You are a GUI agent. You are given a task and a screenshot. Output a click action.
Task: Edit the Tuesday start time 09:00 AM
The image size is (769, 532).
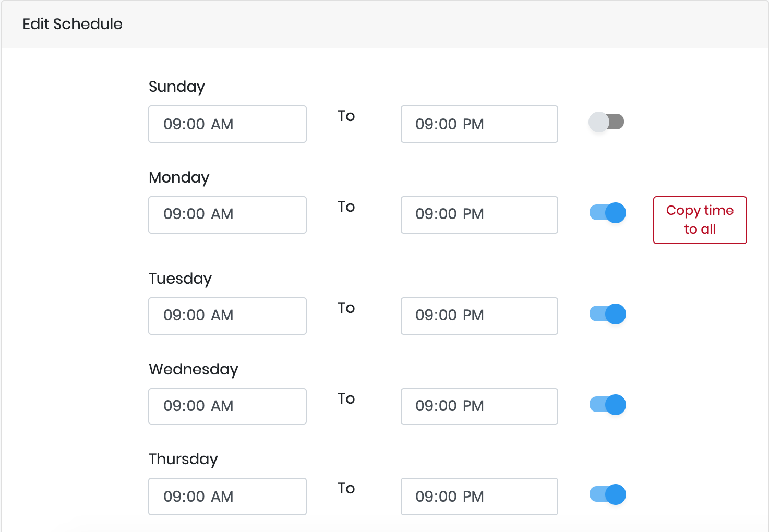click(227, 316)
